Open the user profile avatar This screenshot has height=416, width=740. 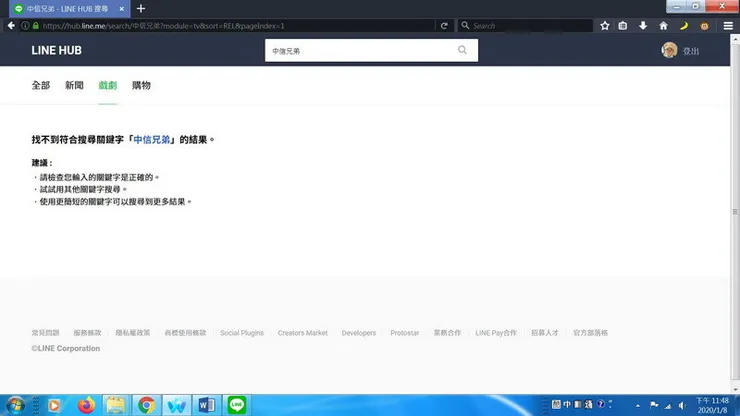669,50
